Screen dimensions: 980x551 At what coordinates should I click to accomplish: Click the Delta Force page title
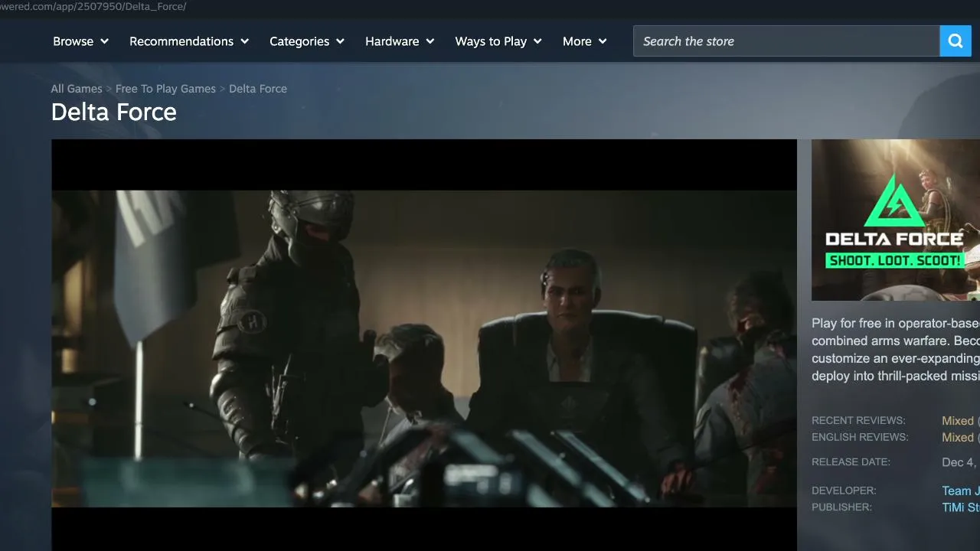(x=114, y=112)
